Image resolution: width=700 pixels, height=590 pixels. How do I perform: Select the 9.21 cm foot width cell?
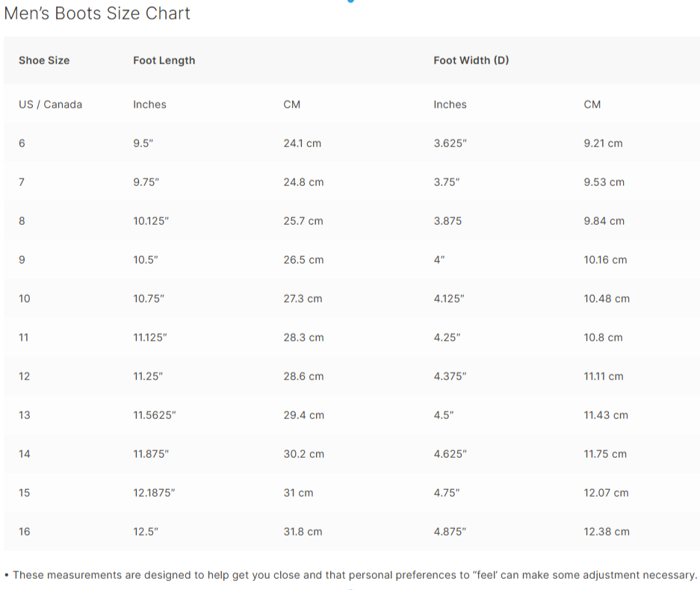[603, 143]
